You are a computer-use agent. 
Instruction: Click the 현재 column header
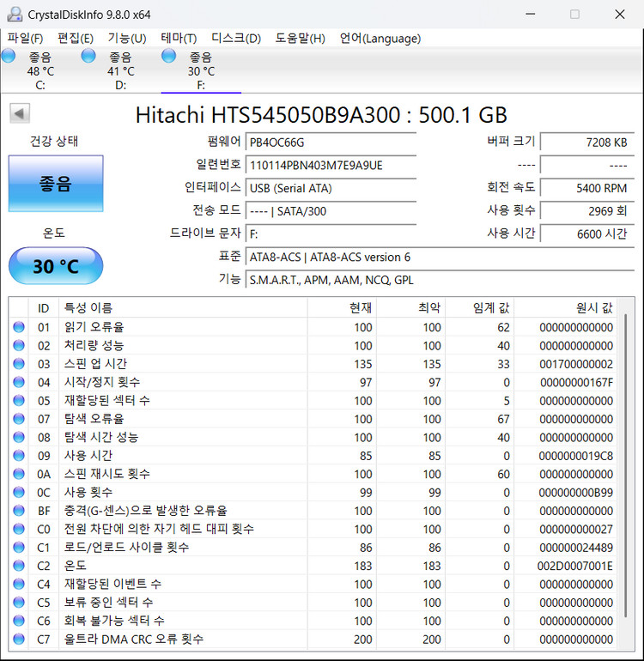click(342, 307)
